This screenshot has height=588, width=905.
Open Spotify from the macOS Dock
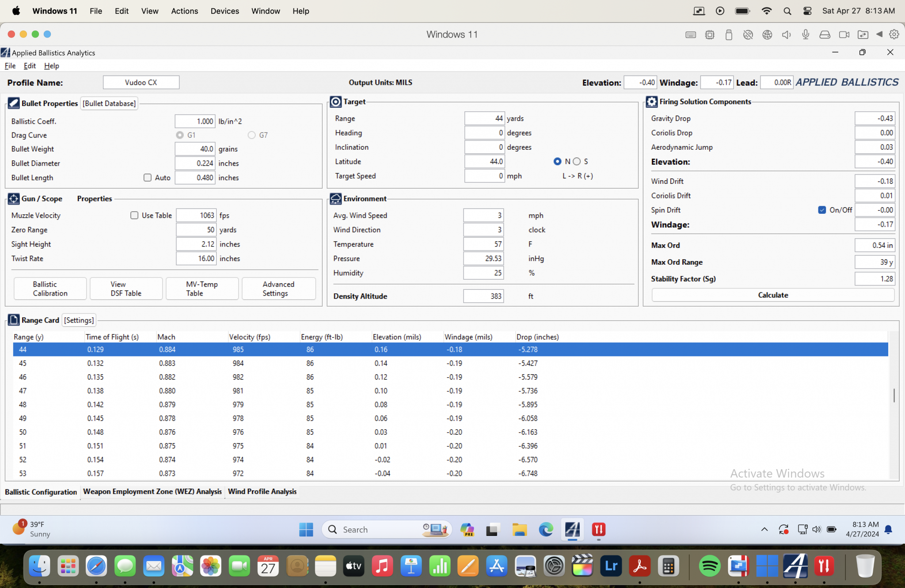tap(709, 566)
